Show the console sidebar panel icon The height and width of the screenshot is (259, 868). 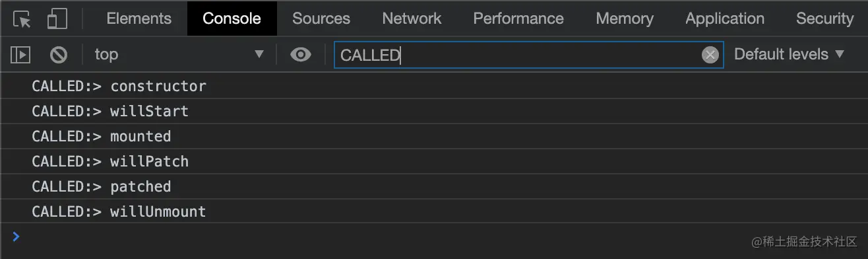click(x=20, y=55)
